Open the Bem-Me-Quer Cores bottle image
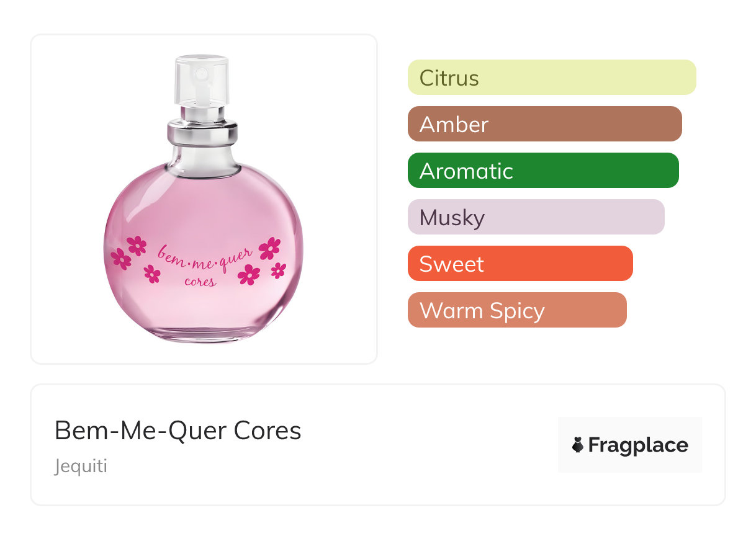 click(x=204, y=199)
